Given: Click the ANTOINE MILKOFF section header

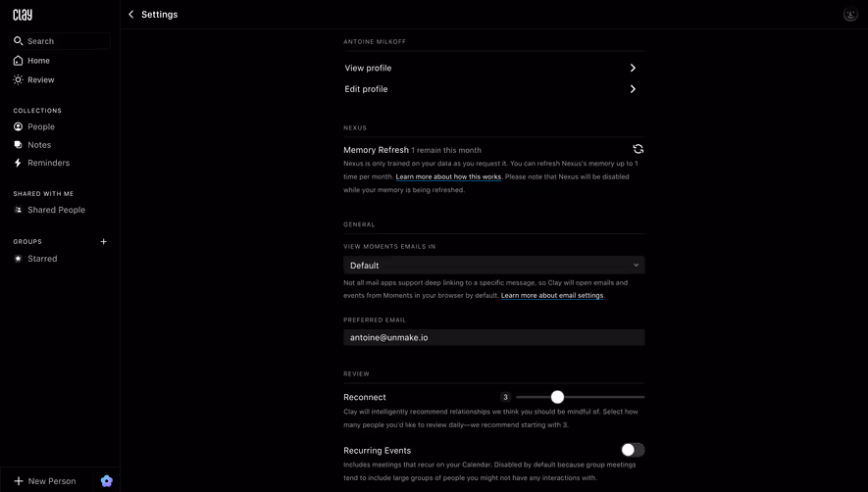Looking at the screenshot, I should [375, 41].
